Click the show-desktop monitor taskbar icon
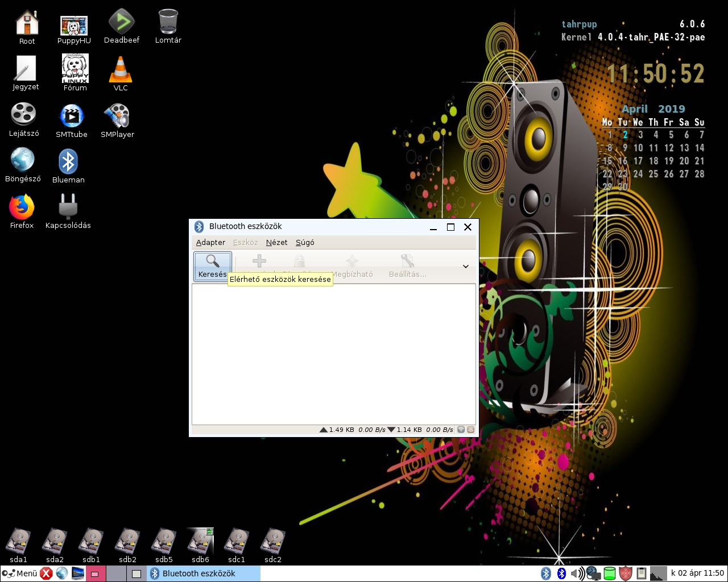The image size is (728, 582). pyautogui.click(x=78, y=573)
